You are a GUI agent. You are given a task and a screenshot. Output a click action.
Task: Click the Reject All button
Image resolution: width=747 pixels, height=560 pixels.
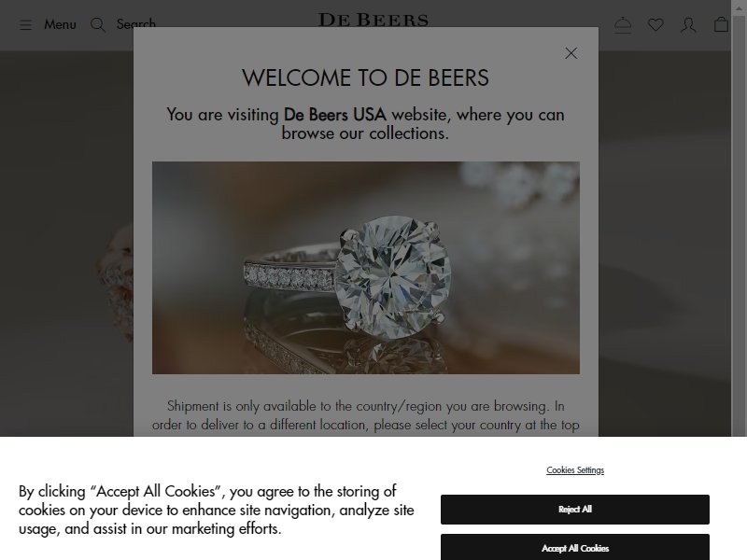[575, 510]
